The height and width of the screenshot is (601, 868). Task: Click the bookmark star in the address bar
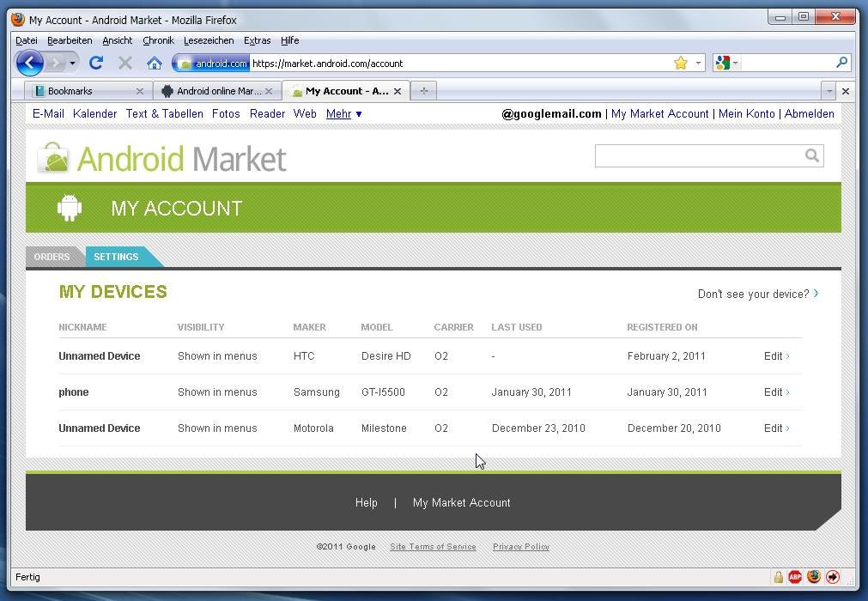point(680,63)
